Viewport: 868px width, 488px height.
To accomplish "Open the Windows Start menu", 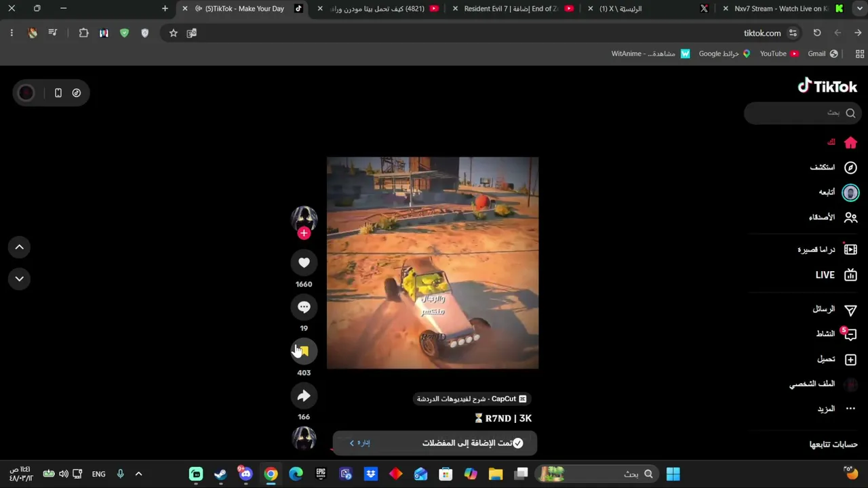I will click(673, 474).
